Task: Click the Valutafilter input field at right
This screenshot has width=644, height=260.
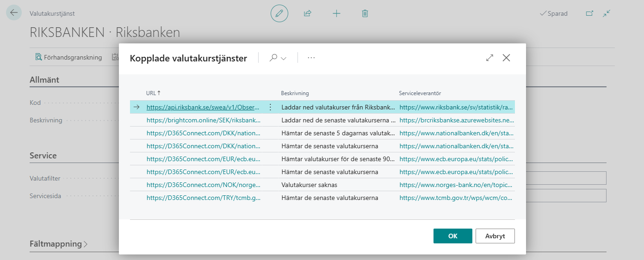Action: pyautogui.click(x=566, y=178)
